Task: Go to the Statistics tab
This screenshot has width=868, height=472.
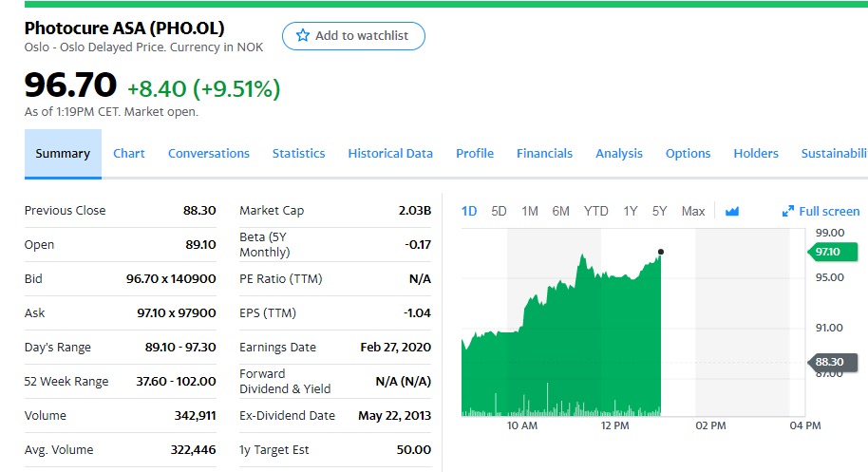Action: coord(298,153)
